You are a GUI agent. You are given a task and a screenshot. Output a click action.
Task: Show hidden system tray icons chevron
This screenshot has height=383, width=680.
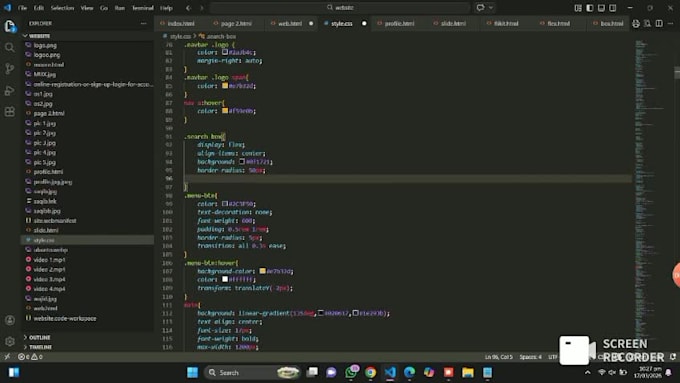pyautogui.click(x=588, y=372)
